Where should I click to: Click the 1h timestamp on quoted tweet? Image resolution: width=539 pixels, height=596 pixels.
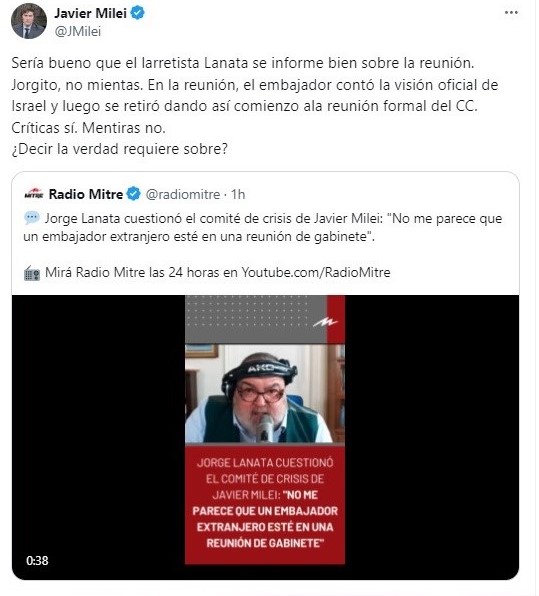tap(238, 195)
